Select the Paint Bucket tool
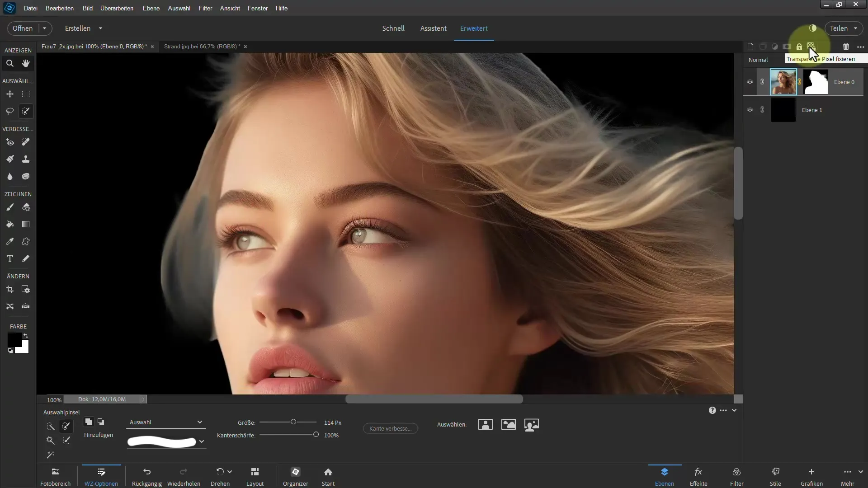The width and height of the screenshot is (868, 488). click(x=9, y=225)
